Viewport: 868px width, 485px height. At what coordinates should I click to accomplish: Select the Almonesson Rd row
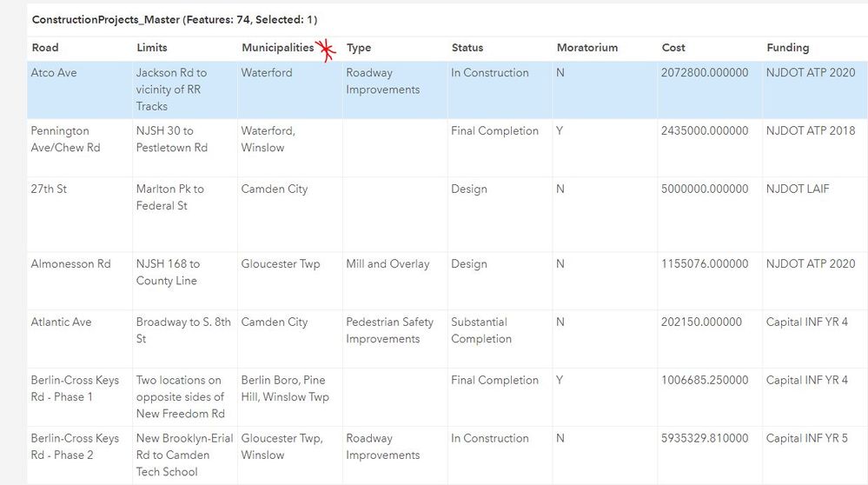[71, 264]
